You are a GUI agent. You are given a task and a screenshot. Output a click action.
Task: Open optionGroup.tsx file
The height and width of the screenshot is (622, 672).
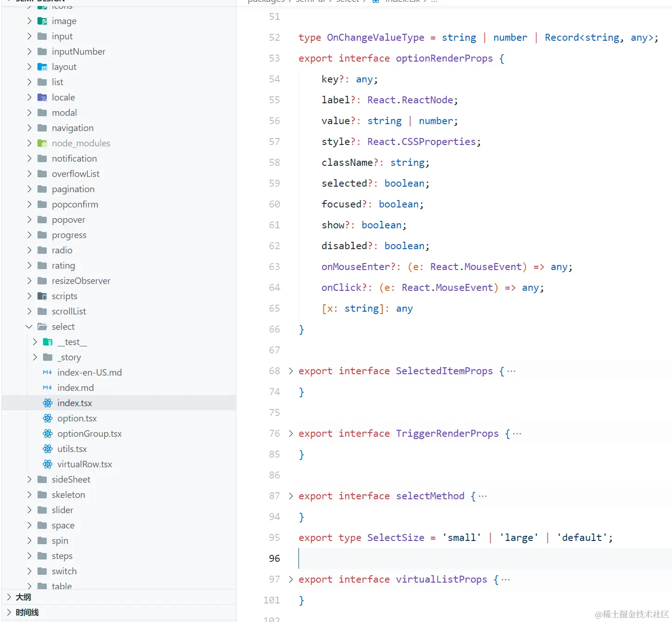coord(89,434)
